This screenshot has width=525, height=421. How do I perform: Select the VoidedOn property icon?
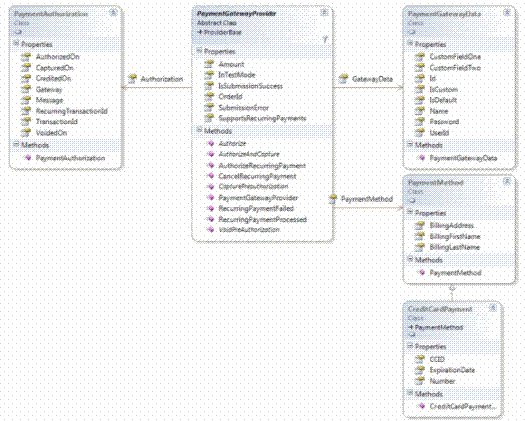point(26,133)
